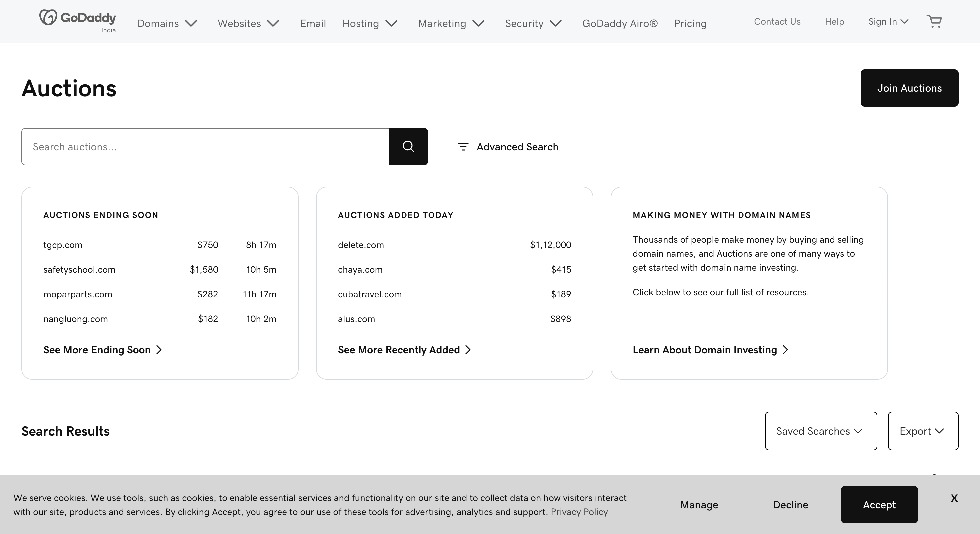Accept the cookies
Screen dimensions: 980x534
[x=879, y=505]
